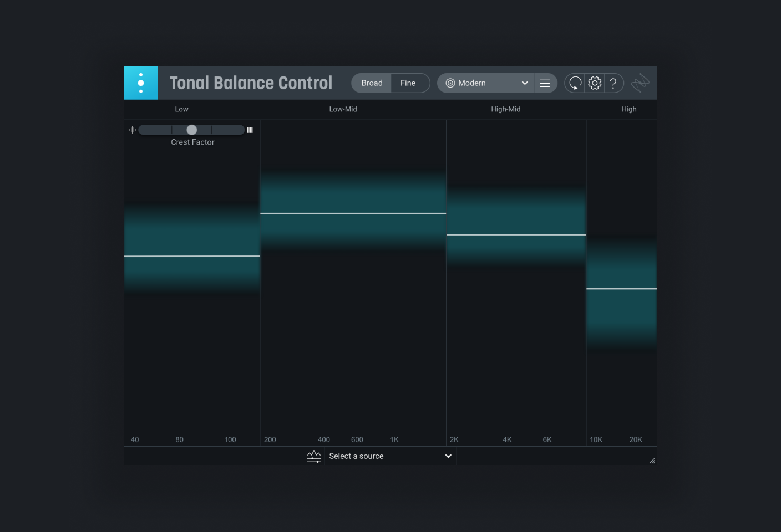The image size is (781, 532).
Task: Click the Low-Mid band label
Action: [x=343, y=109]
